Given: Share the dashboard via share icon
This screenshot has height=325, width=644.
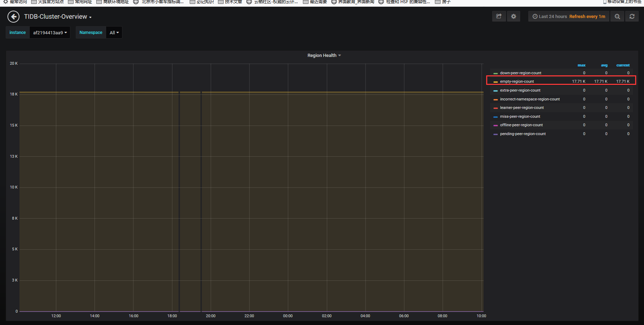Looking at the screenshot, I should pos(499,16).
